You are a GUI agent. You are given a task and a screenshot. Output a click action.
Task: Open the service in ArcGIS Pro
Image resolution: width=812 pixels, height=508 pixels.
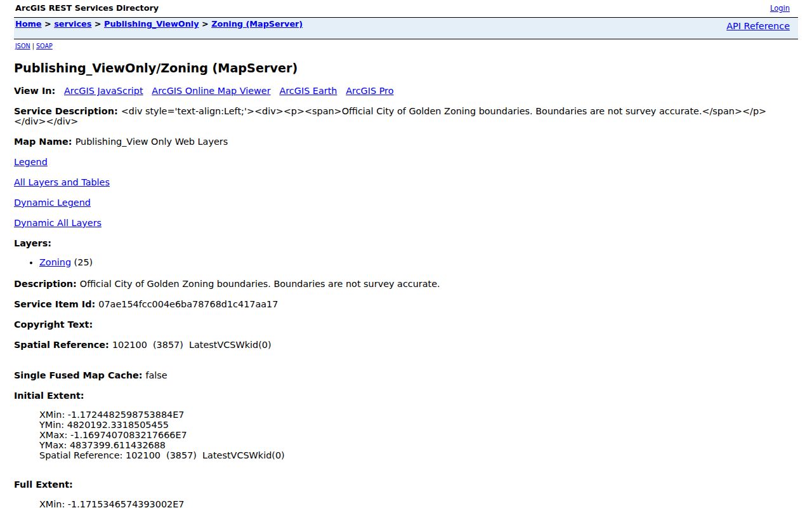(x=370, y=91)
